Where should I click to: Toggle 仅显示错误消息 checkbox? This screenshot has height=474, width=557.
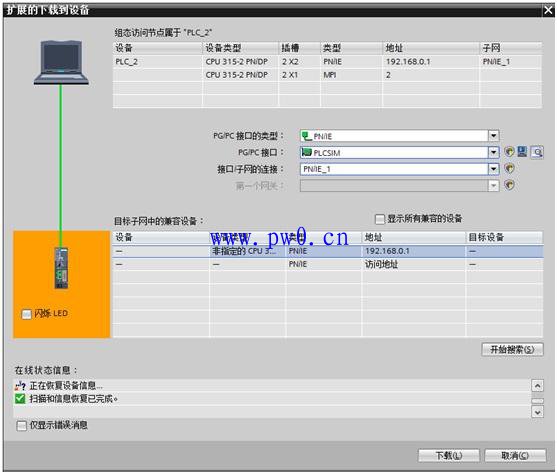[x=22, y=425]
